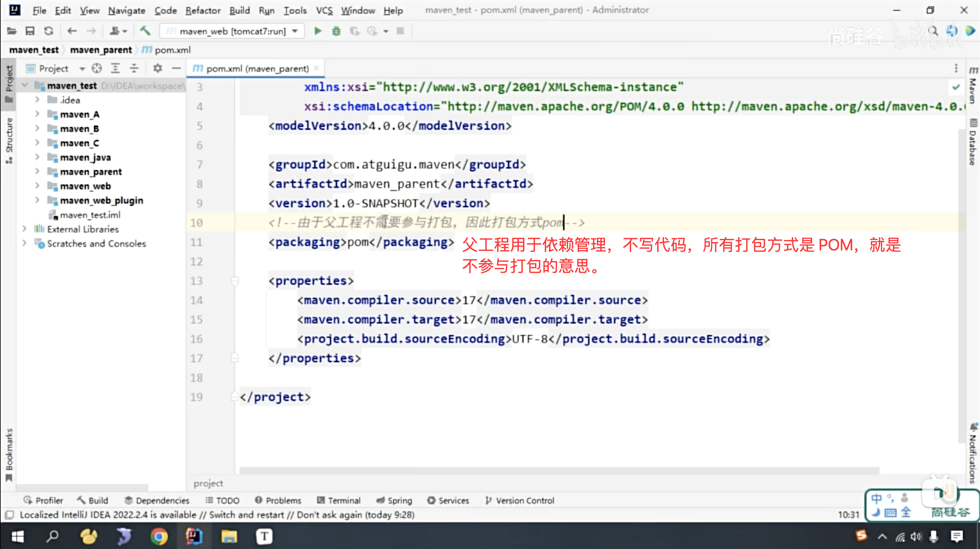Image resolution: width=980 pixels, height=549 pixels.
Task: Click the Debug bug icon
Action: point(336,31)
